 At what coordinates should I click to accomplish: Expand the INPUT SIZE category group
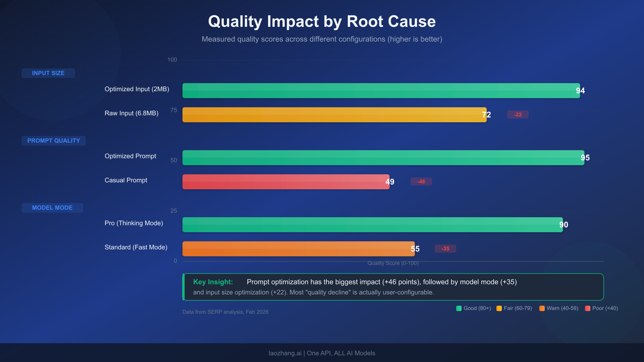tap(48, 73)
